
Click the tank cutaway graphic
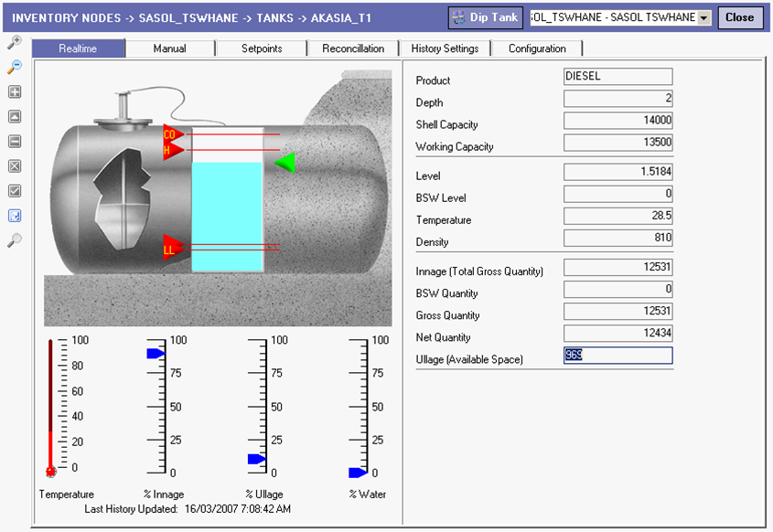123,199
